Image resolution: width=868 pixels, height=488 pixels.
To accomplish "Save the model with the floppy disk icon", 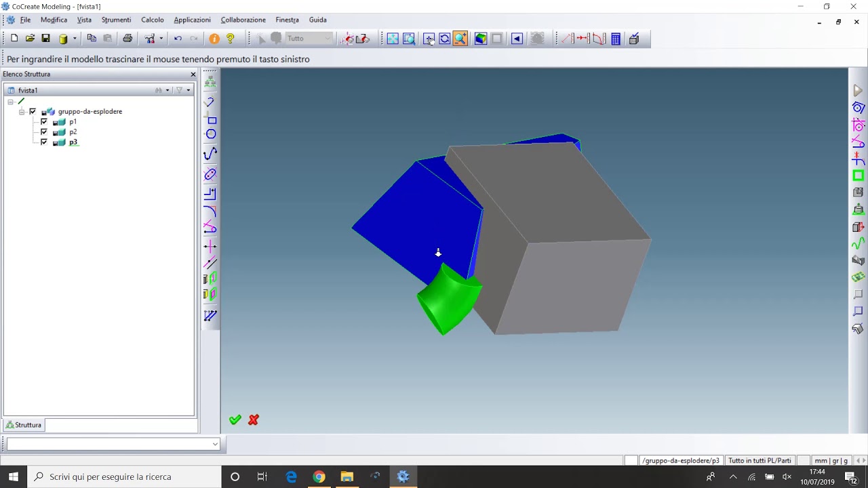I will click(x=45, y=39).
